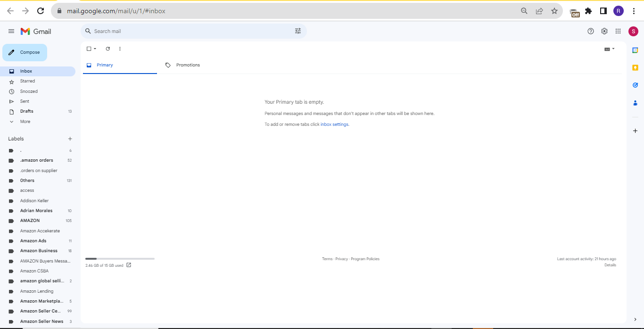Click the storage usage progress bar
Image resolution: width=644 pixels, height=329 pixels.
coord(120,259)
